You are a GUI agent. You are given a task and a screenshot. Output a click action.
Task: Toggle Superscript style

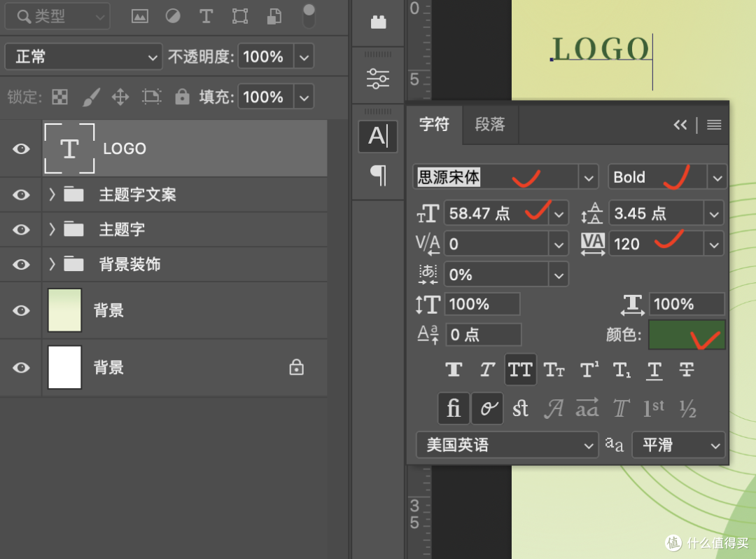pos(589,370)
